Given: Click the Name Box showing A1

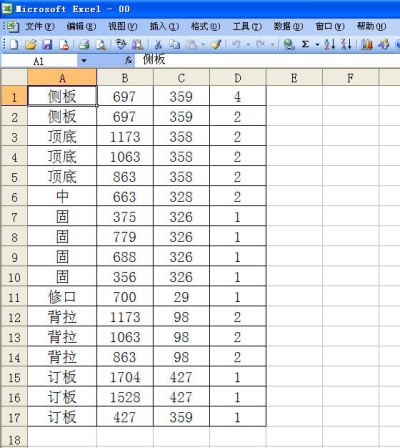Looking at the screenshot, I should (x=39, y=61).
